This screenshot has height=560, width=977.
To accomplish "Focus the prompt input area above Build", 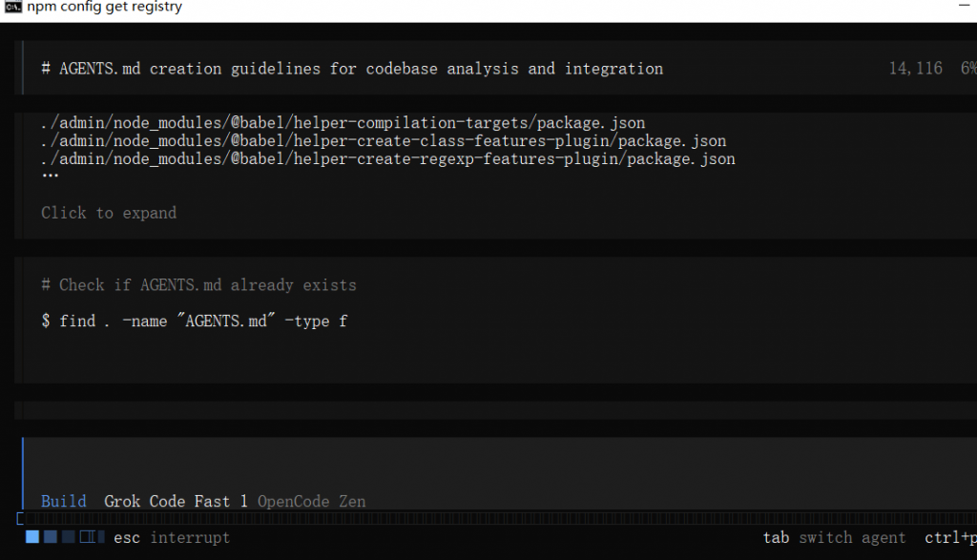I will 477,463.
